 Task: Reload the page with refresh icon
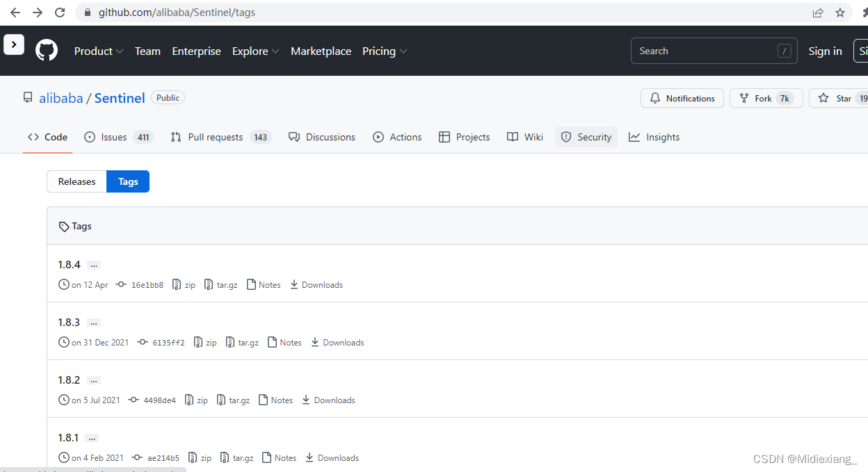pos(60,13)
